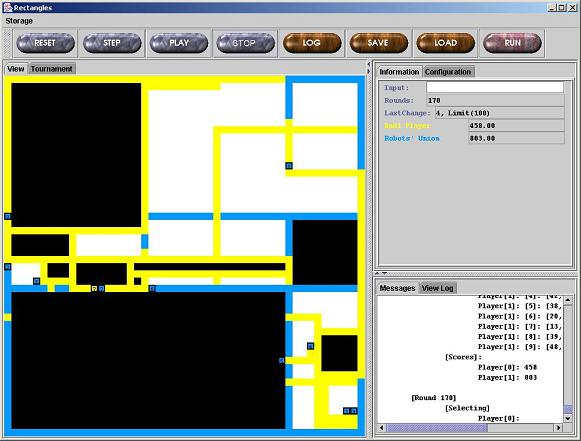
Task: Click the RESET toolbar button
Action: (x=45, y=43)
